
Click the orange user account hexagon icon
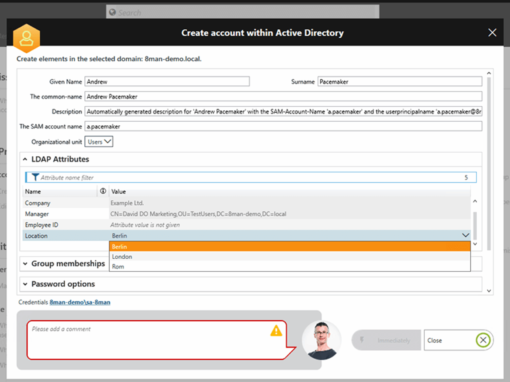(26, 38)
